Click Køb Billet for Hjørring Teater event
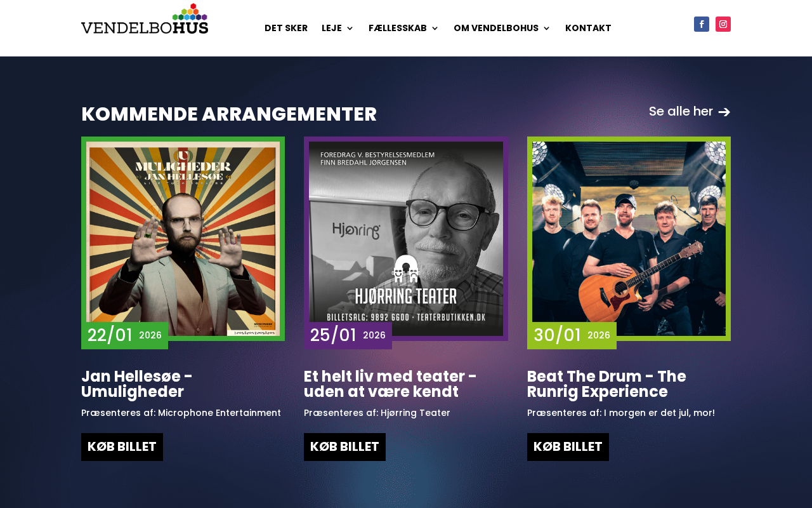 click(344, 447)
